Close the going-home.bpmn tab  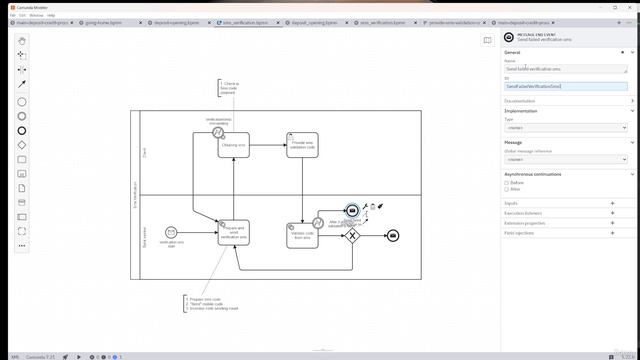pos(140,23)
